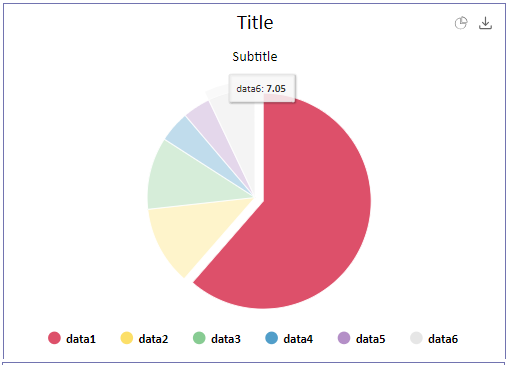Toggle data3 series via green legend dot
Image resolution: width=509 pixels, height=365 pixels.
click(x=199, y=338)
